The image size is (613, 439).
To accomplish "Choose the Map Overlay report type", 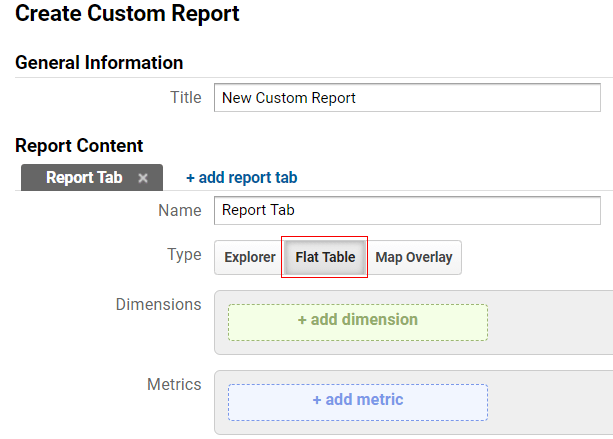I will (x=414, y=257).
